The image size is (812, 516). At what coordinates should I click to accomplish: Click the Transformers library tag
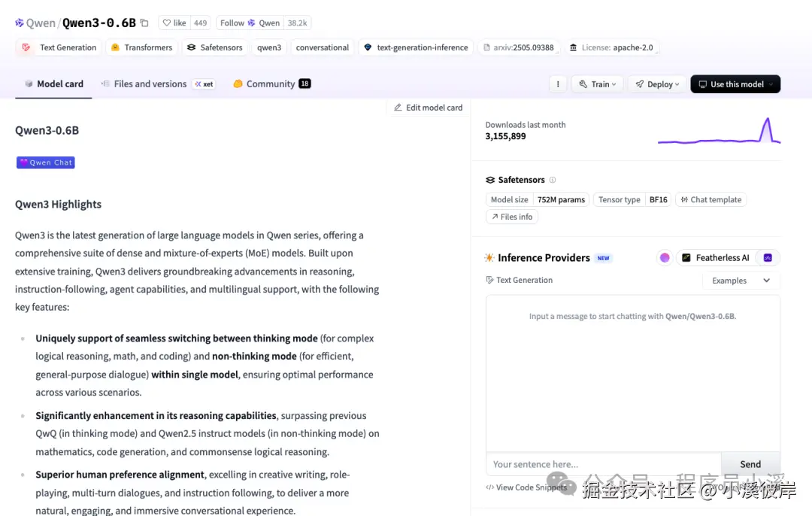coord(141,47)
